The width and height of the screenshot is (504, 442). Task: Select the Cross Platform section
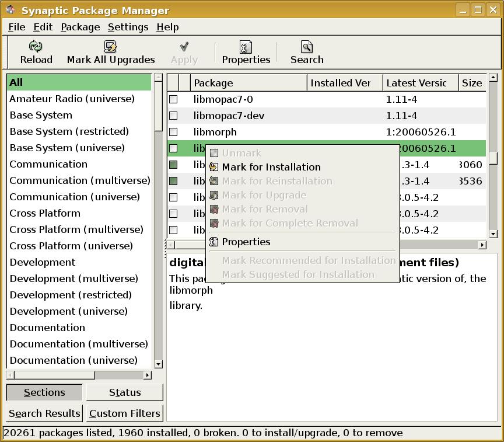[x=45, y=213]
